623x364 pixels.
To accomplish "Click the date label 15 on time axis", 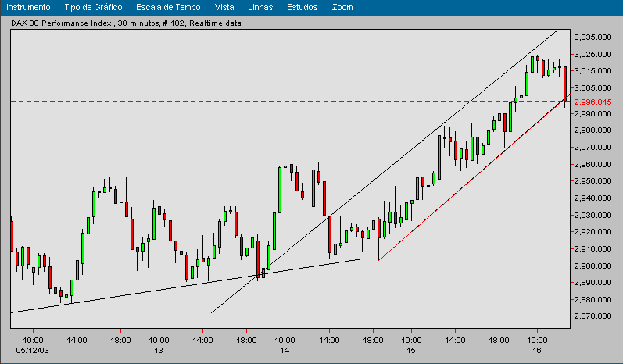I will 411,351.
